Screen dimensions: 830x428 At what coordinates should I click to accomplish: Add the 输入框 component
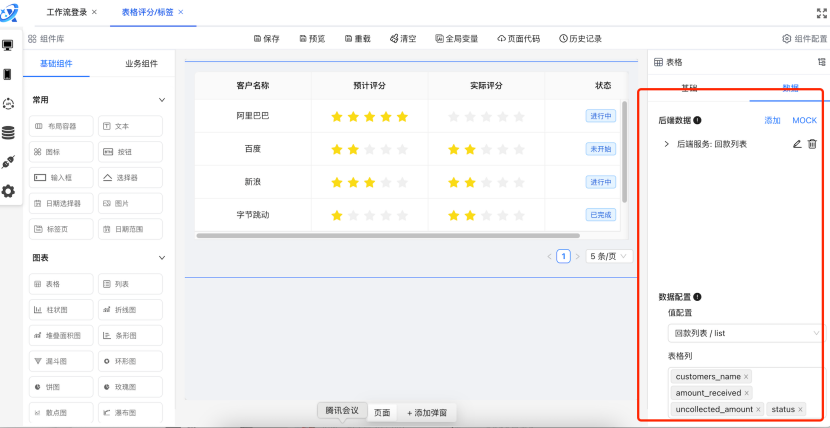coord(61,178)
